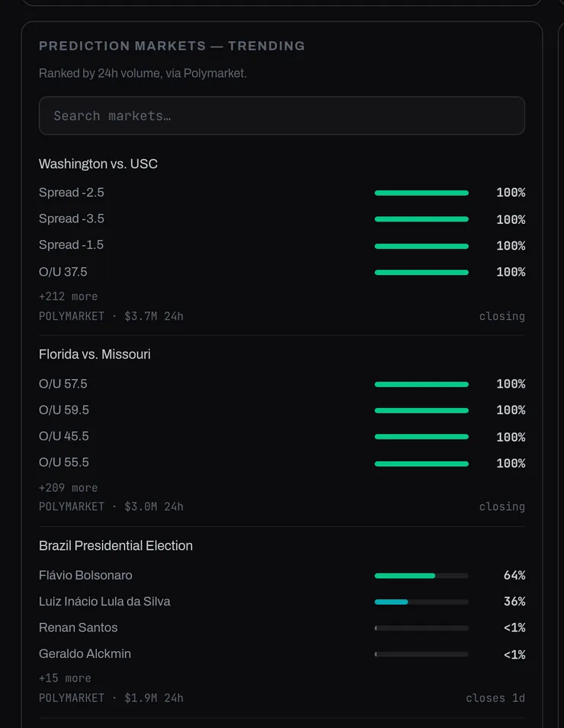The height and width of the screenshot is (728, 564).
Task: Select Geraldo Alckmin outcome
Action: coord(282,654)
